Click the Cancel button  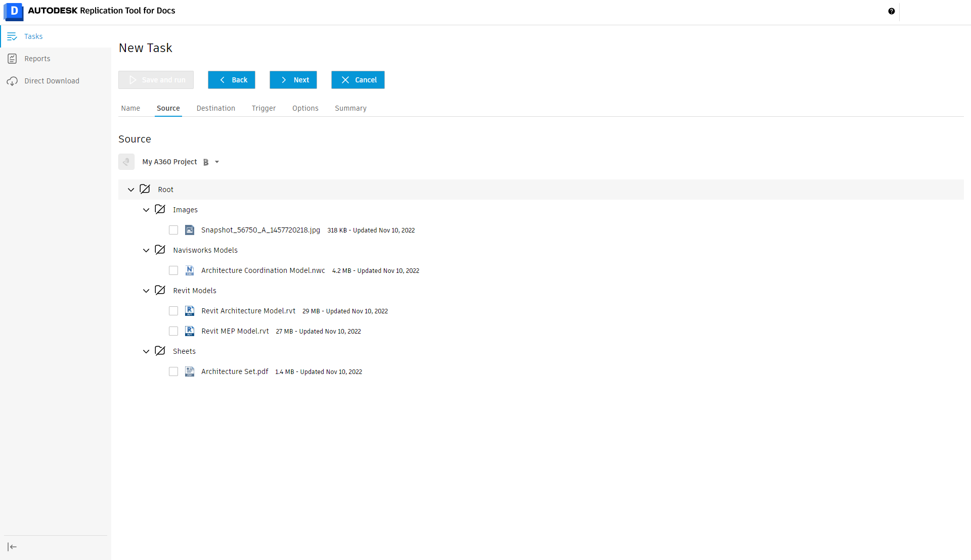pyautogui.click(x=358, y=80)
